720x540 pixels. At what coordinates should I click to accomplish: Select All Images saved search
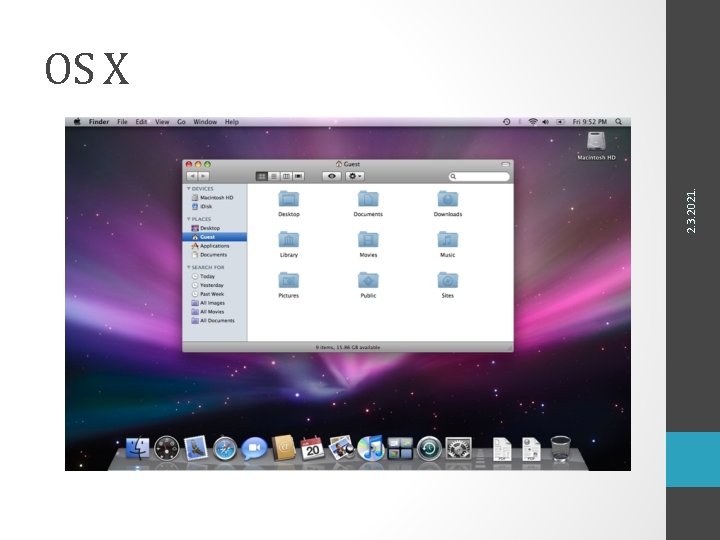pos(215,303)
